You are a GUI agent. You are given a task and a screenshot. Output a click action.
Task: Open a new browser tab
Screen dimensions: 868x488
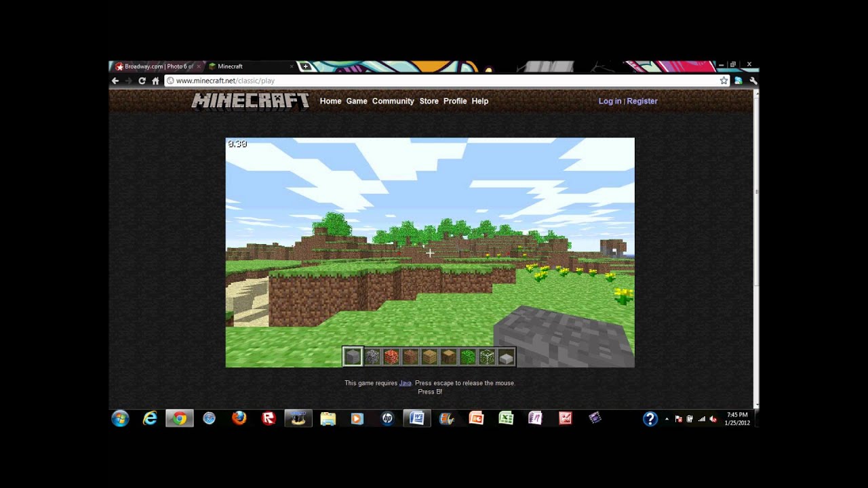pos(305,66)
